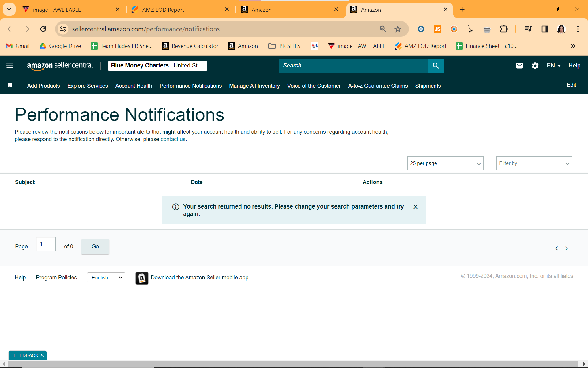Image resolution: width=588 pixels, height=368 pixels.
Task: Click the Edit button in nav bar
Action: point(571,85)
